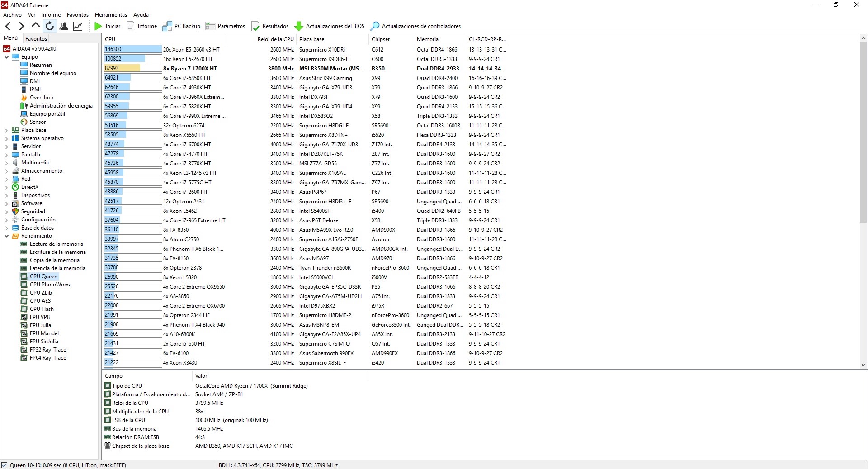
Task: Select the 32x Opteron 6274 row
Action: [x=305, y=126]
